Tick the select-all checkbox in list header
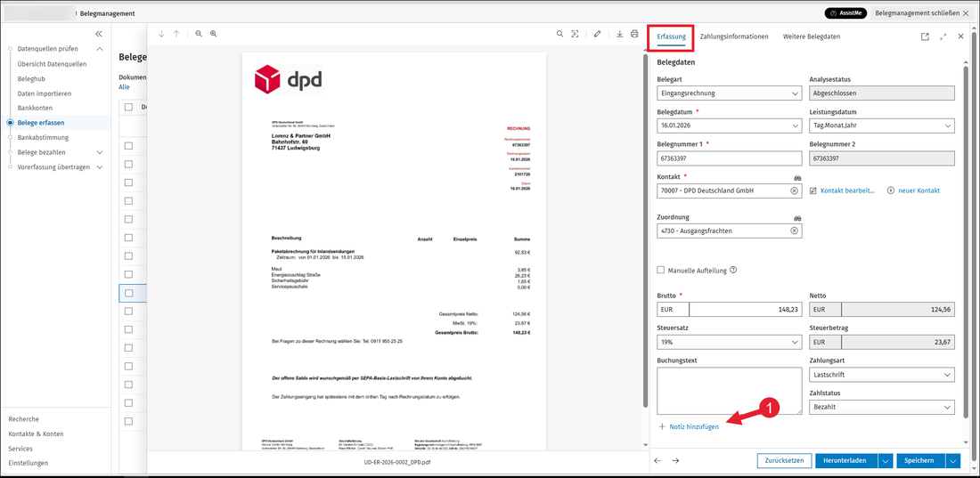Screen dimensions: 980x478 129,107
